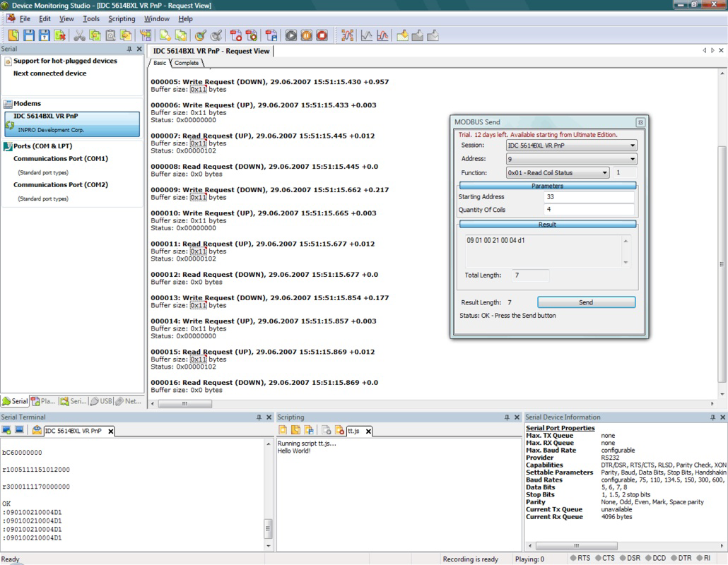Image resolution: width=728 pixels, height=565 pixels.
Task: Click the document icon with red X
Action: 59,35
